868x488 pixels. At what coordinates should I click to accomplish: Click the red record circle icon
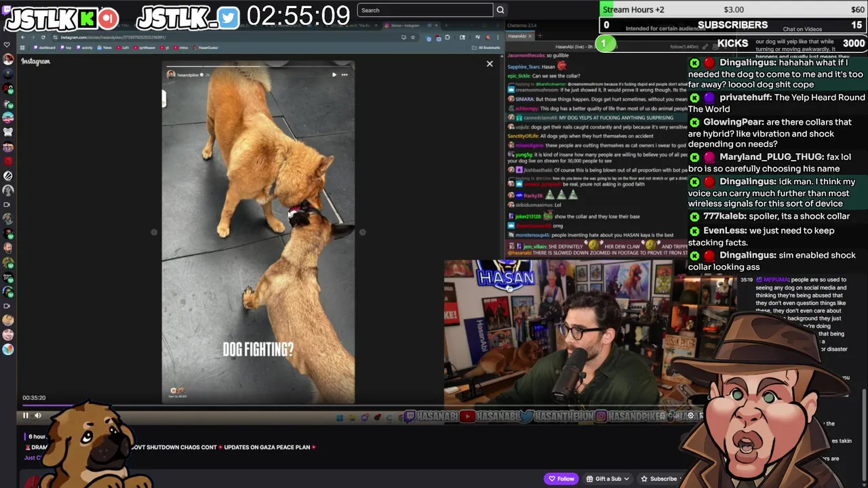tap(108, 18)
